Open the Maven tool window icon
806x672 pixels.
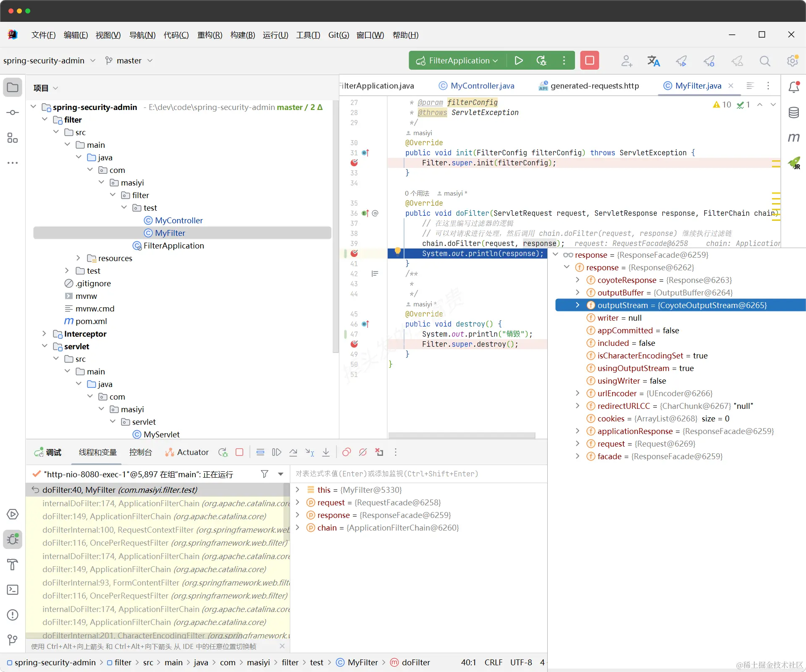pyautogui.click(x=794, y=137)
